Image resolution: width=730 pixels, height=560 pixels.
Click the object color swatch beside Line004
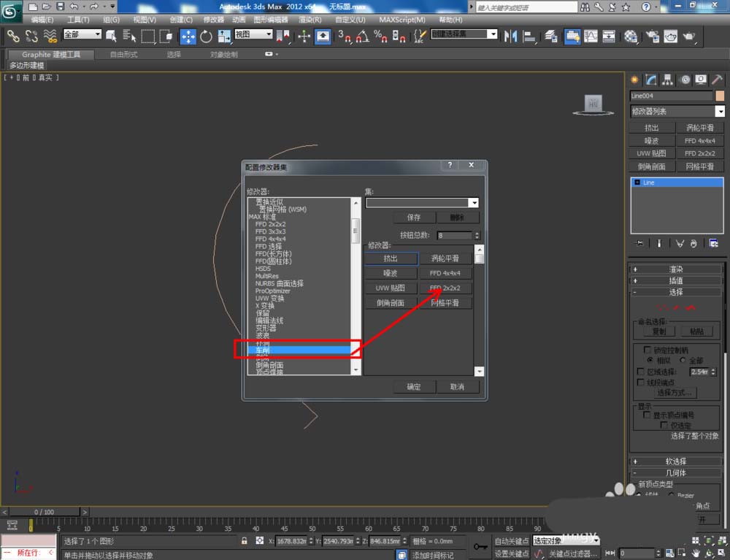719,96
